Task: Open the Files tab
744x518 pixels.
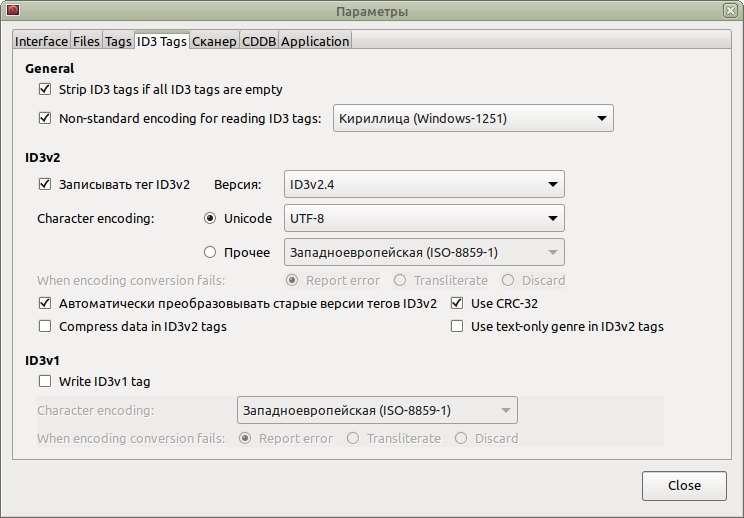Action: pyautogui.click(x=86, y=41)
